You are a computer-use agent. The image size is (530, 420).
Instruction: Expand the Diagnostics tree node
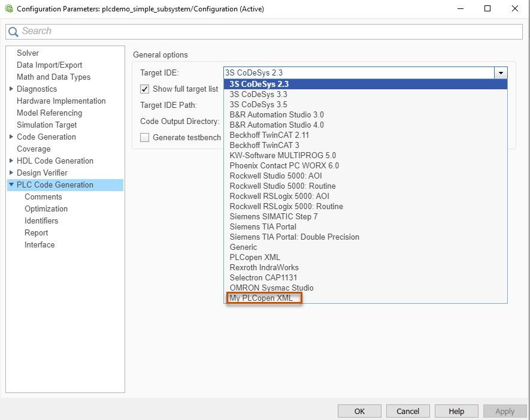pyautogui.click(x=11, y=89)
